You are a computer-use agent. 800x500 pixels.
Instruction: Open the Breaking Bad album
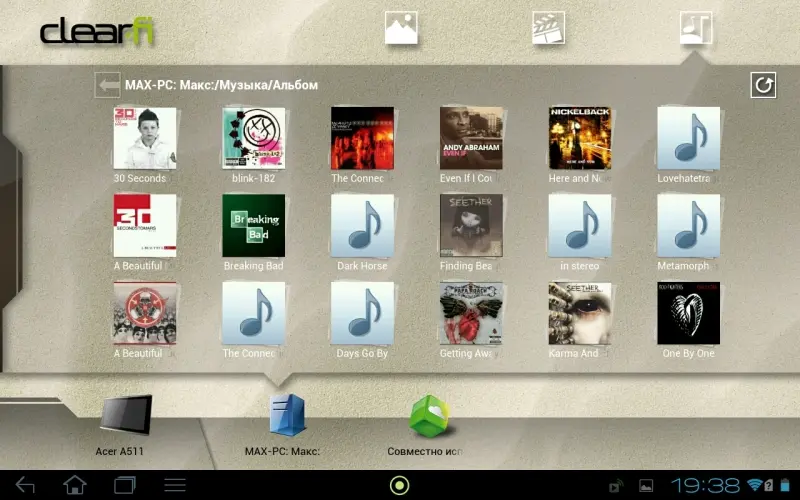254,226
